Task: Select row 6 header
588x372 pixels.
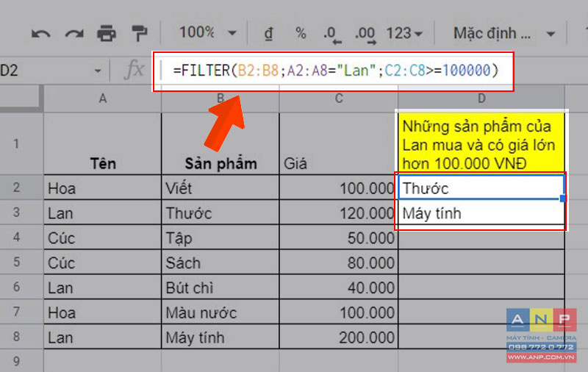Action: [x=22, y=287]
